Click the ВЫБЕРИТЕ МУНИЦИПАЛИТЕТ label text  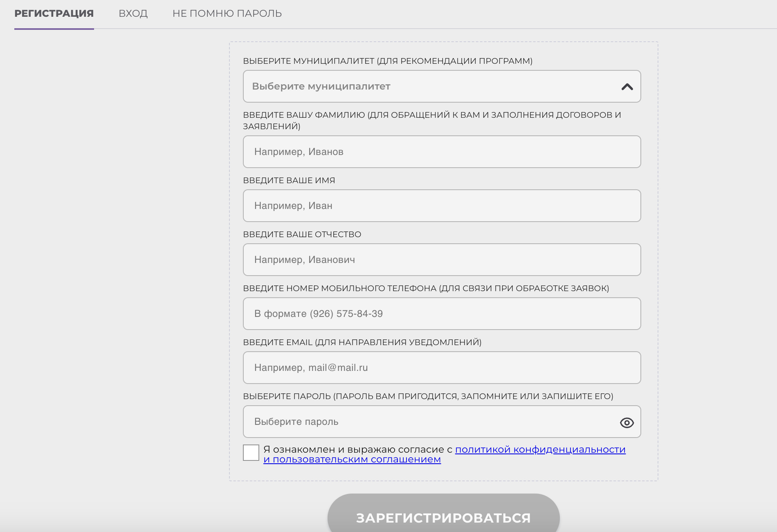coord(388,61)
